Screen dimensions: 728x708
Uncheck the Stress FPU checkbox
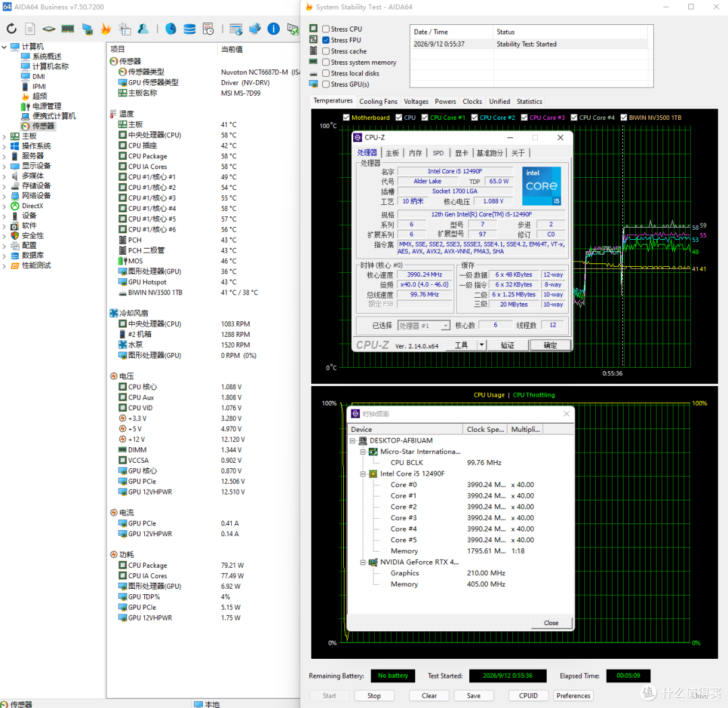326,40
